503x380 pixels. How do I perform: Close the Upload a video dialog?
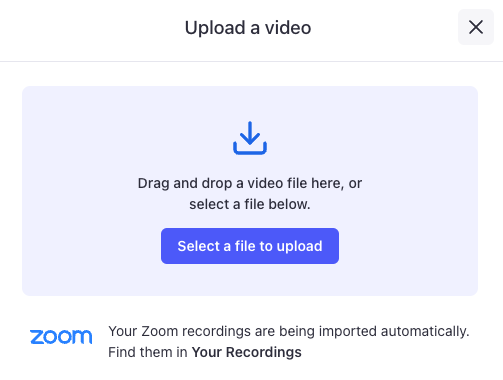[x=476, y=27]
